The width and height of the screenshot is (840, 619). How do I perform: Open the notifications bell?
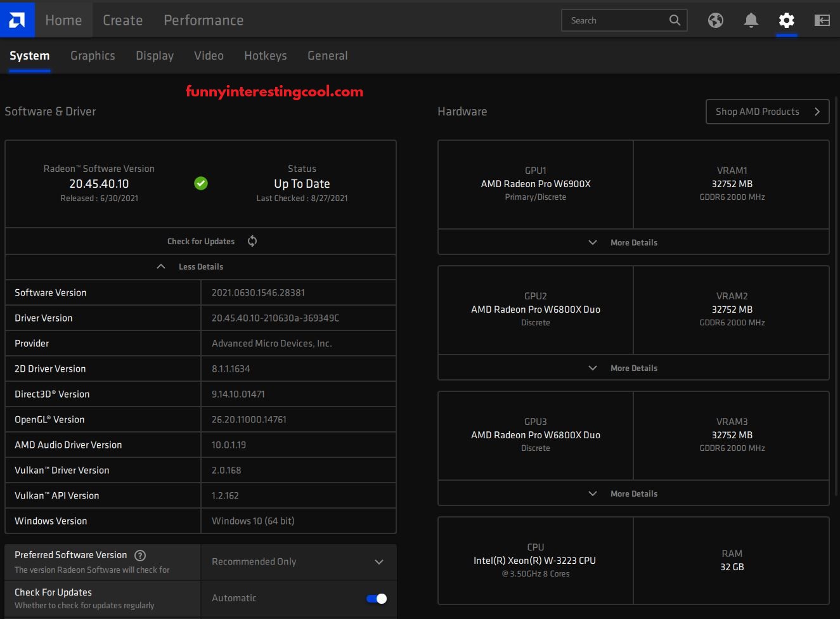pyautogui.click(x=751, y=20)
